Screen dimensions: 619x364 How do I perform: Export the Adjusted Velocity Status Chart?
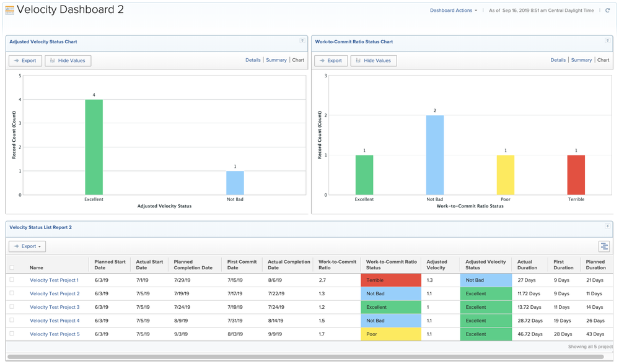[25, 61]
